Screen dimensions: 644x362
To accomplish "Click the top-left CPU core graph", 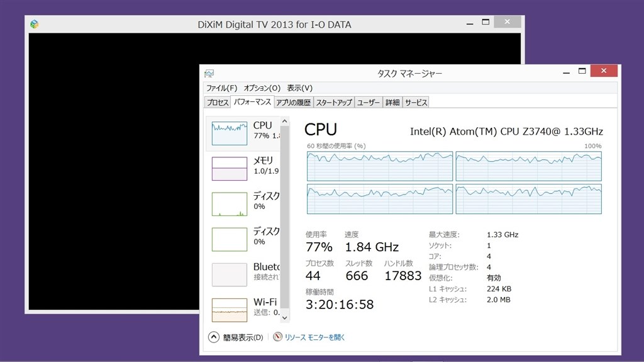I will (x=379, y=166).
